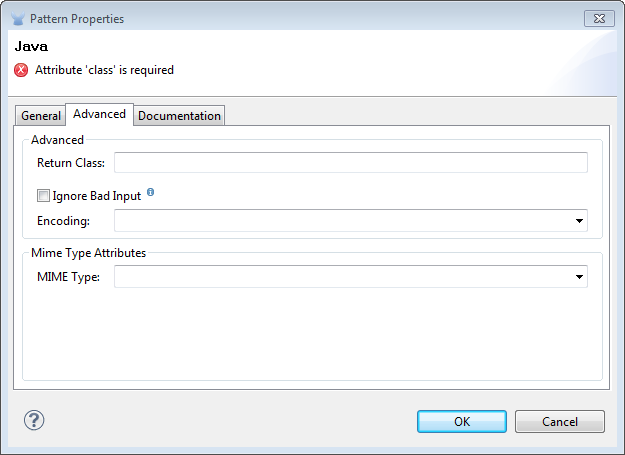Click inside the Encoding combo text box

[342, 221]
